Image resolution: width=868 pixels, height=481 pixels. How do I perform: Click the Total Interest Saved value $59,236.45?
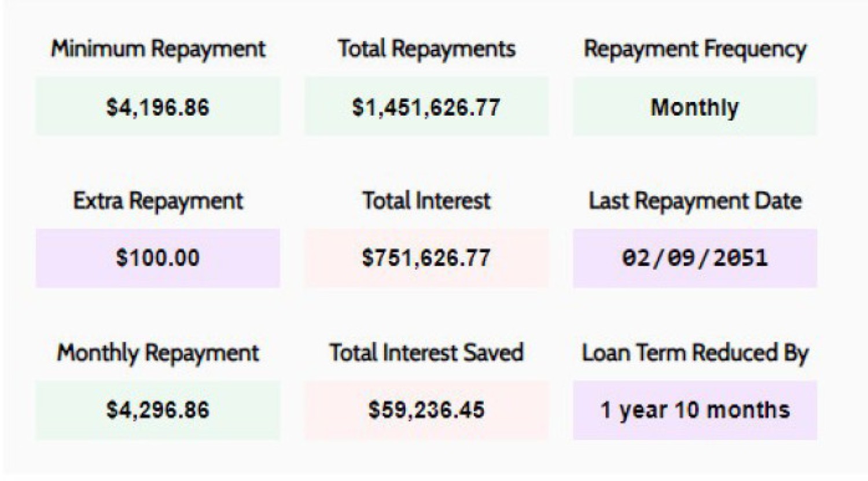tap(426, 410)
